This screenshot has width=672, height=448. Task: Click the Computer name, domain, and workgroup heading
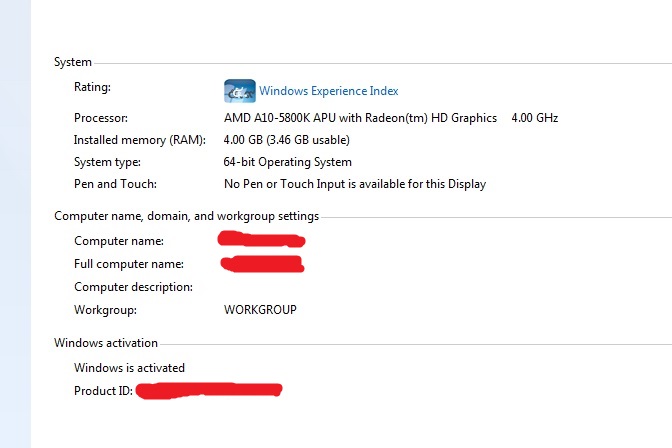[186, 216]
